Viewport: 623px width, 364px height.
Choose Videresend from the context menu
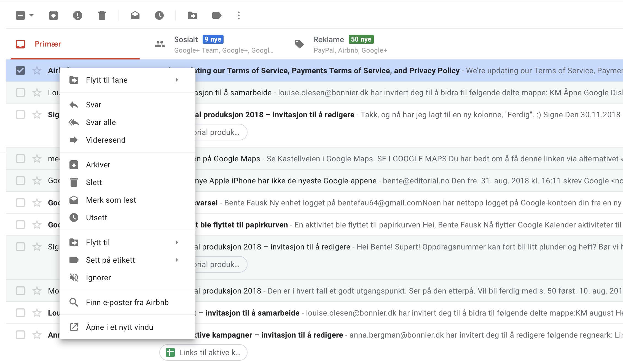[106, 140]
